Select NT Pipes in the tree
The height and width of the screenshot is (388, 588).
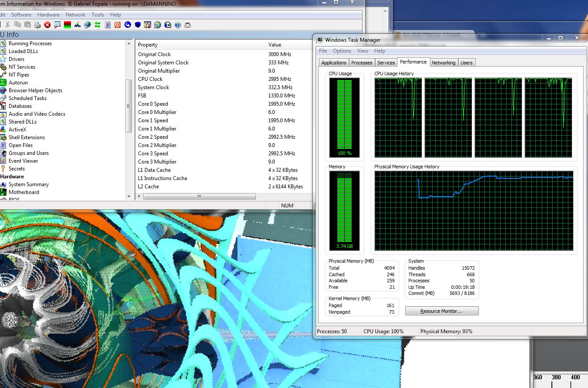pos(19,75)
